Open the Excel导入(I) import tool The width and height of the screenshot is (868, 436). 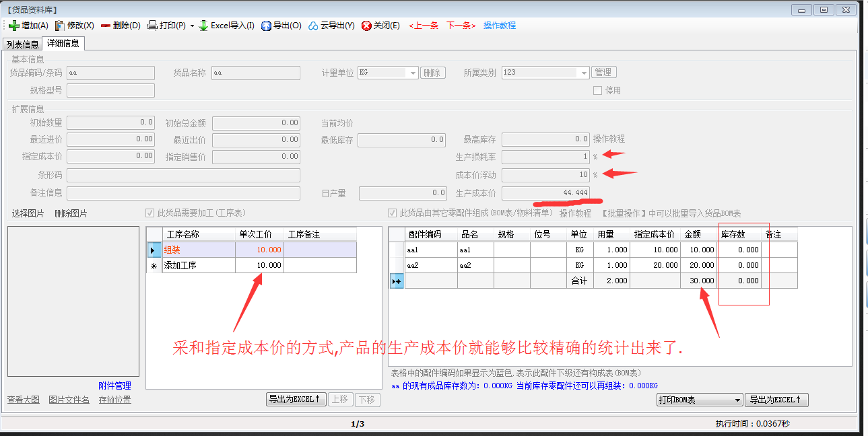pos(203,26)
